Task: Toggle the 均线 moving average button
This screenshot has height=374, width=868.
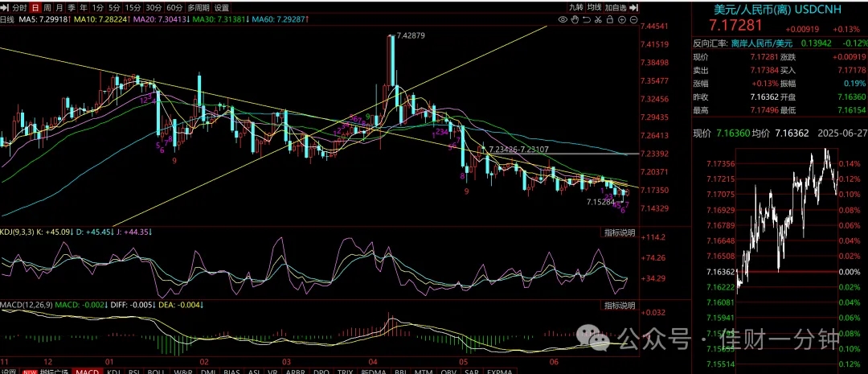Action: [x=595, y=8]
